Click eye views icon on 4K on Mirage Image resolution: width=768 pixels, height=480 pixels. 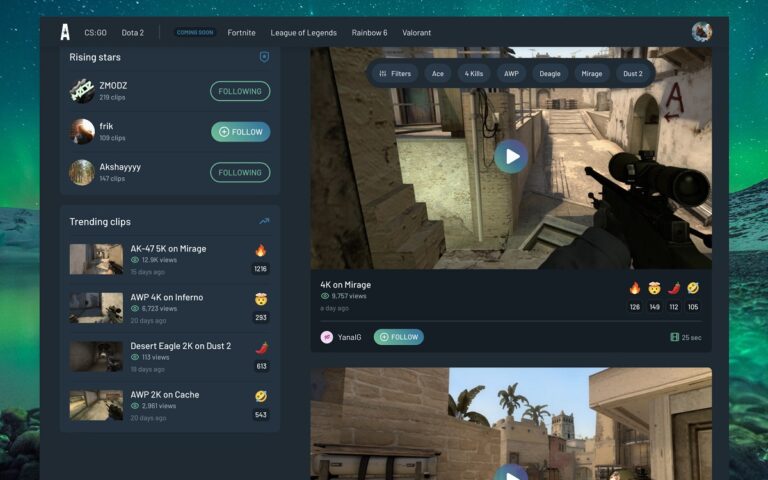pyautogui.click(x=324, y=296)
